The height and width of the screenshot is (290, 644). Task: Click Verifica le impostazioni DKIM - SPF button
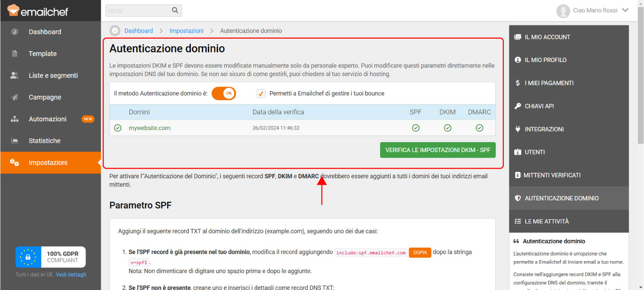[x=438, y=150]
